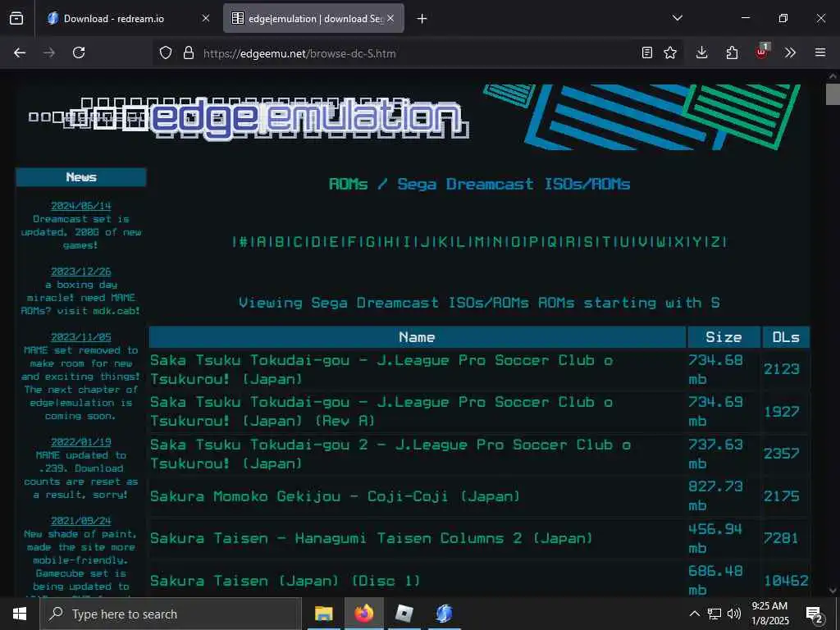Open the Roblox taskbar icon

tap(404, 614)
